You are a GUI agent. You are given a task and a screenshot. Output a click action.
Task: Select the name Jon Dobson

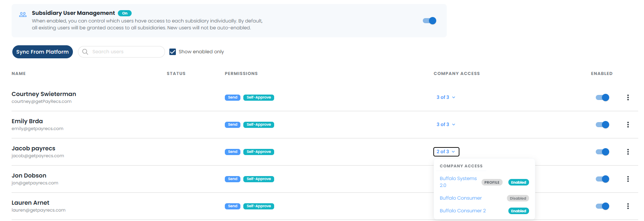[29, 176]
